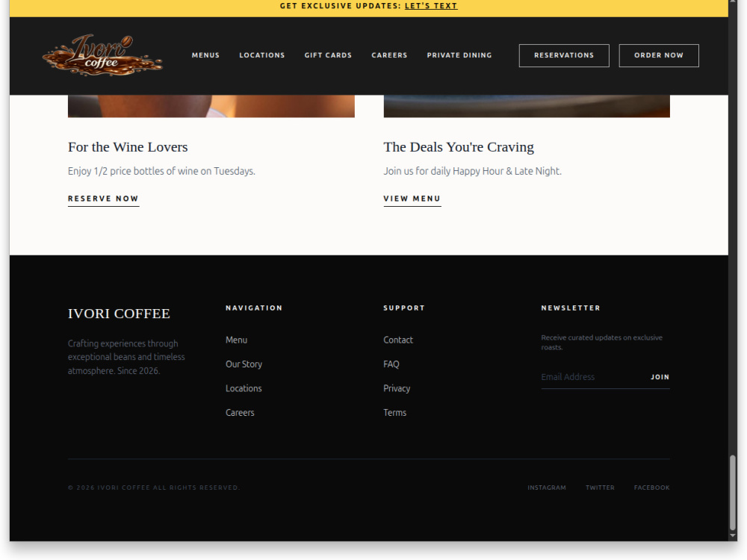The image size is (747, 560).
Task: Click The Deals You're Craving heading
Action: [459, 147]
